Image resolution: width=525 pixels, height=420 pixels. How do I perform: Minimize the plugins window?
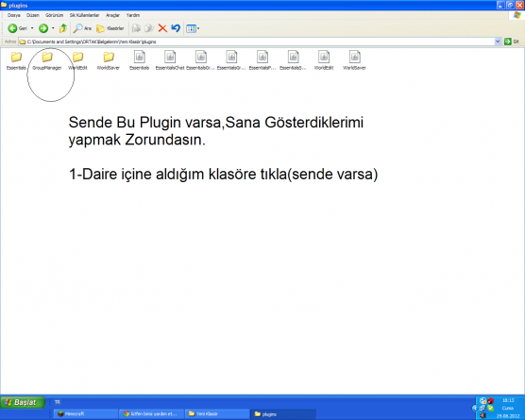[x=500, y=5]
